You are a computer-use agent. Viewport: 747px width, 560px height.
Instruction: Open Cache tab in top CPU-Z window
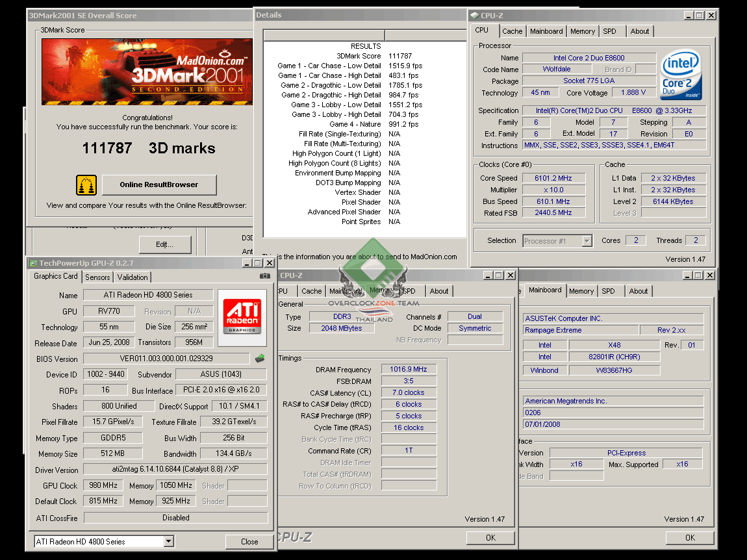click(512, 31)
